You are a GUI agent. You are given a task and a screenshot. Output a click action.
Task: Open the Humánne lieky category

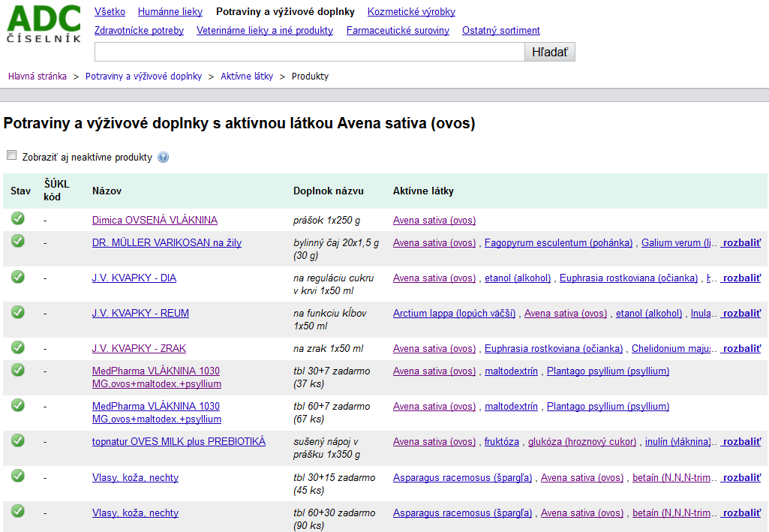coord(170,11)
